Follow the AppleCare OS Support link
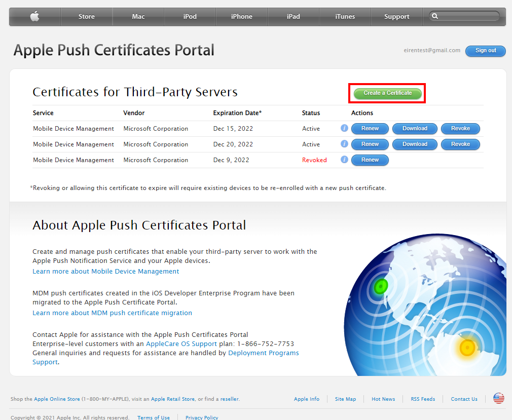 (181, 343)
